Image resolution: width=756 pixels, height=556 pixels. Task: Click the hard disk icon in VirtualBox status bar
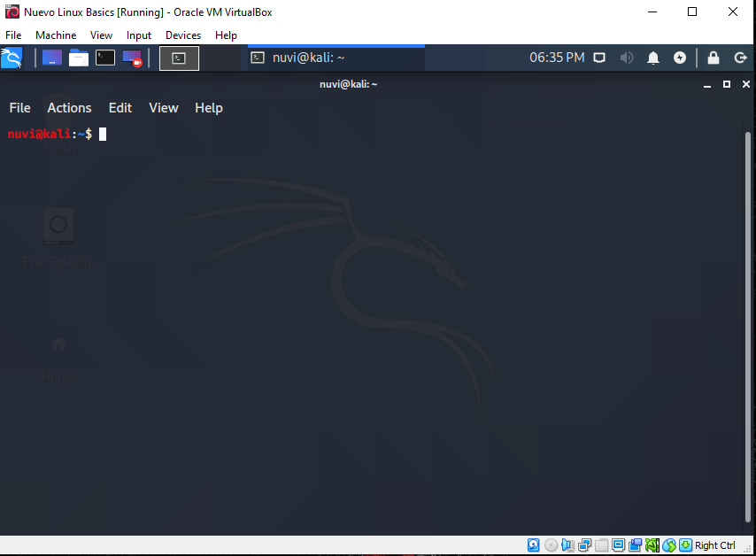point(533,544)
